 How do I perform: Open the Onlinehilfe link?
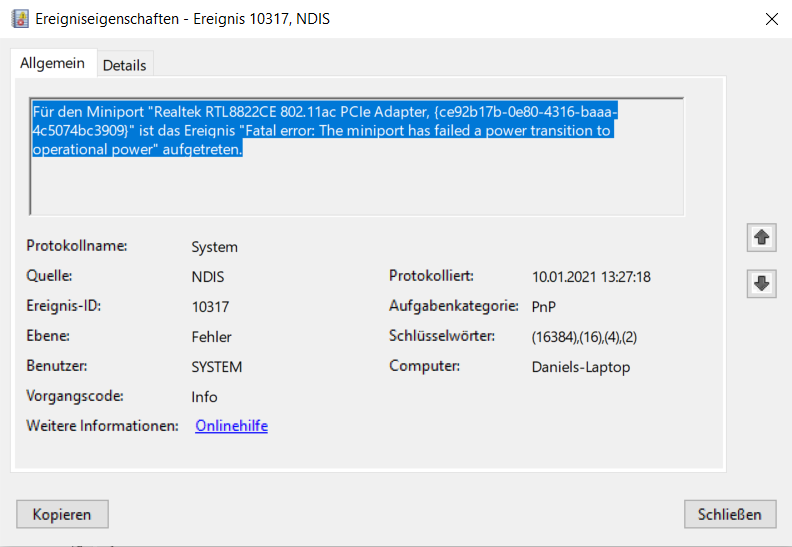click(x=231, y=426)
